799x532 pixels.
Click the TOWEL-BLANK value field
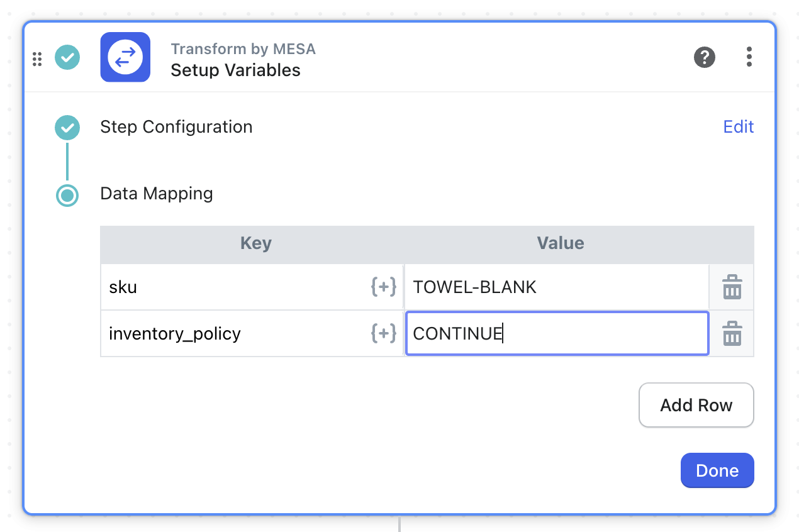click(557, 287)
